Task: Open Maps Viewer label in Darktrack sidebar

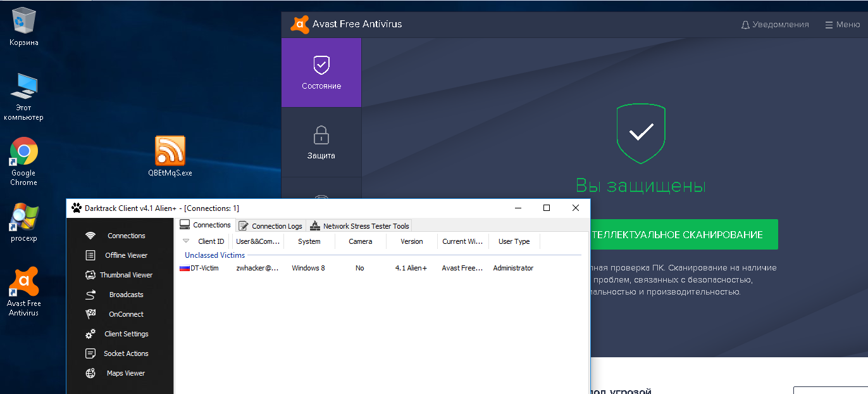Action: (x=126, y=373)
